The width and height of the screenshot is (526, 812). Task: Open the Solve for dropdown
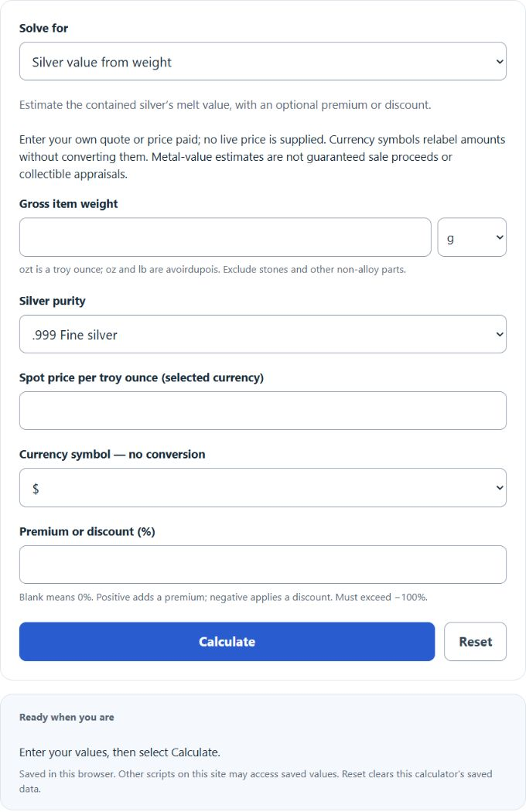[263, 61]
